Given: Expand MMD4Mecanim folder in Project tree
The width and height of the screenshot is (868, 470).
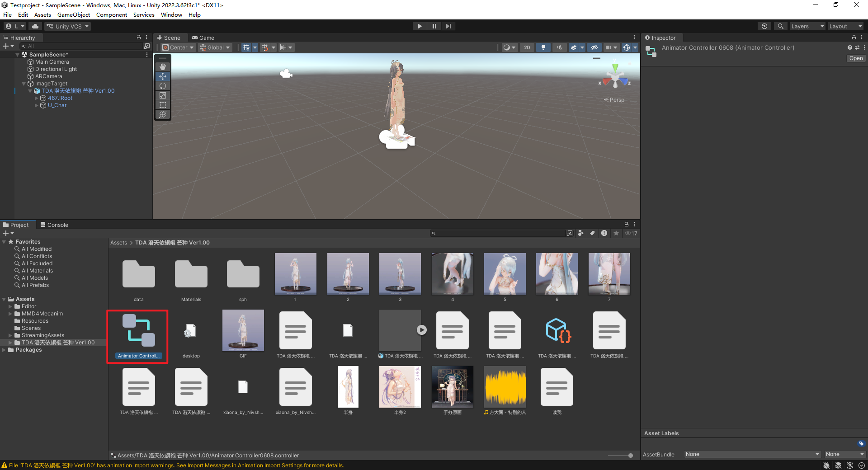Looking at the screenshot, I should pyautogui.click(x=10, y=314).
